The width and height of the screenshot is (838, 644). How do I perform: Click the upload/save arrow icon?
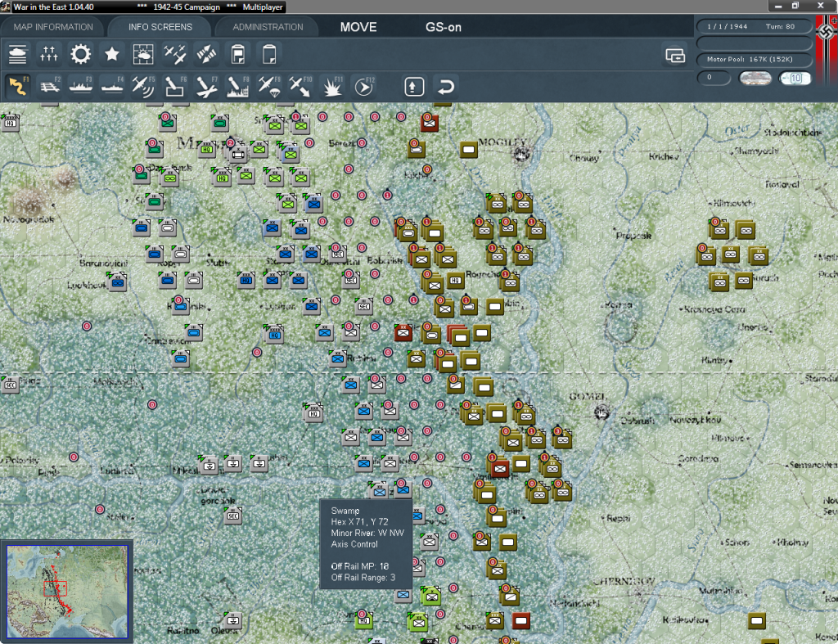(x=414, y=87)
